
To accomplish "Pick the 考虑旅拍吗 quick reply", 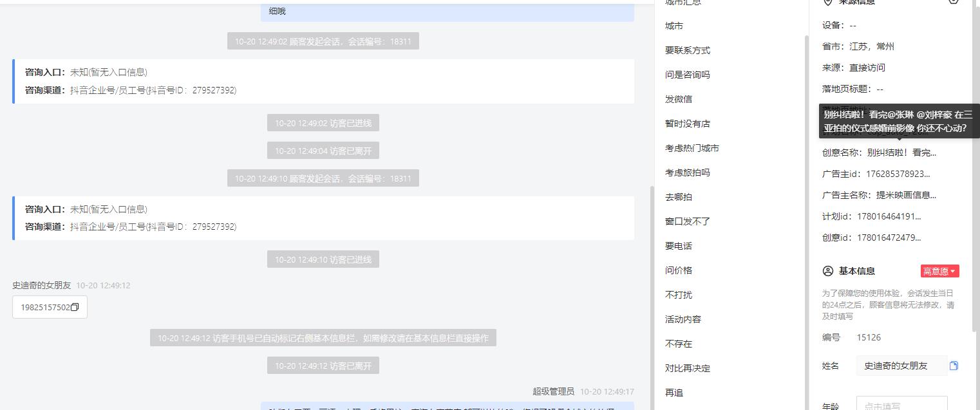I will click(x=688, y=172).
